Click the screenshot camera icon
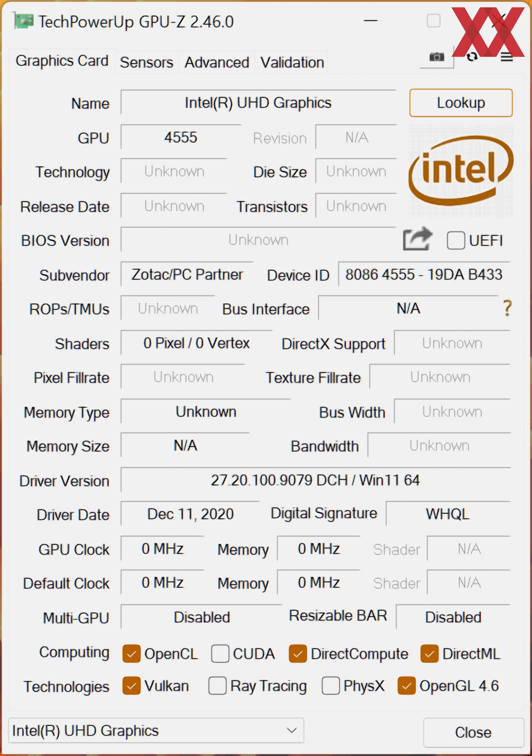 436,57
